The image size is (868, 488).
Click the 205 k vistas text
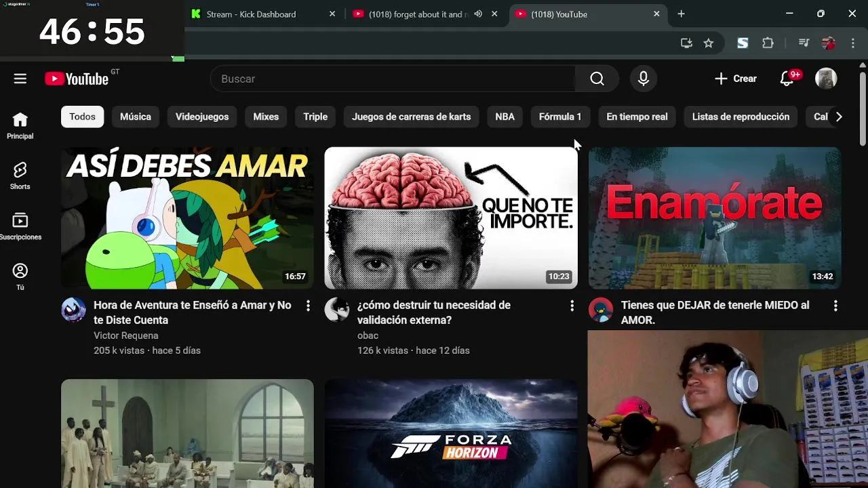click(119, 350)
